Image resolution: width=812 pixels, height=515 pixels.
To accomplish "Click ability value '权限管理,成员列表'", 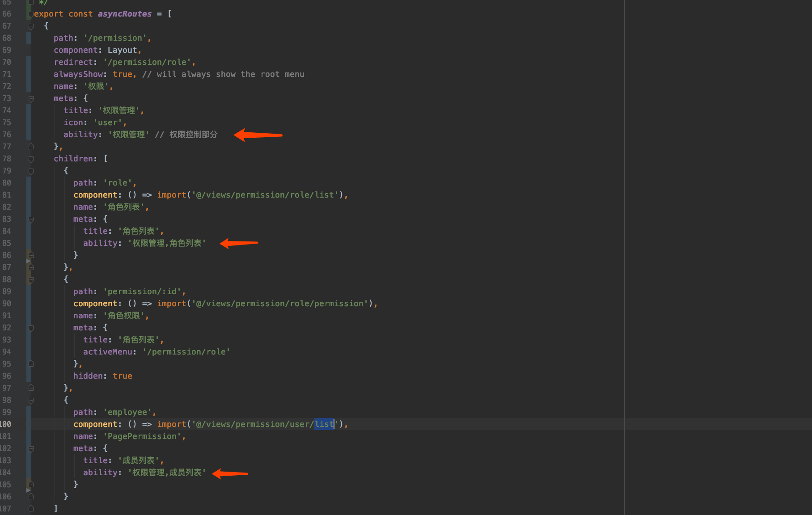I will point(167,473).
